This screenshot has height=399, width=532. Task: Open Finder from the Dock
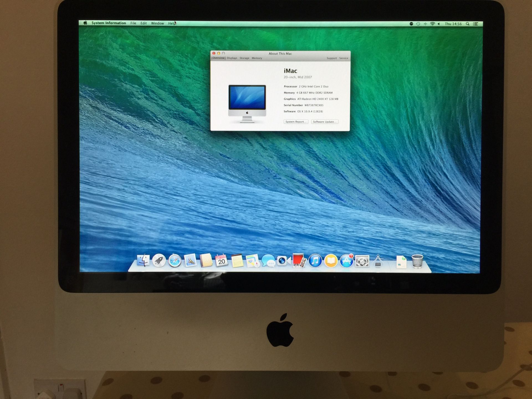click(x=143, y=260)
